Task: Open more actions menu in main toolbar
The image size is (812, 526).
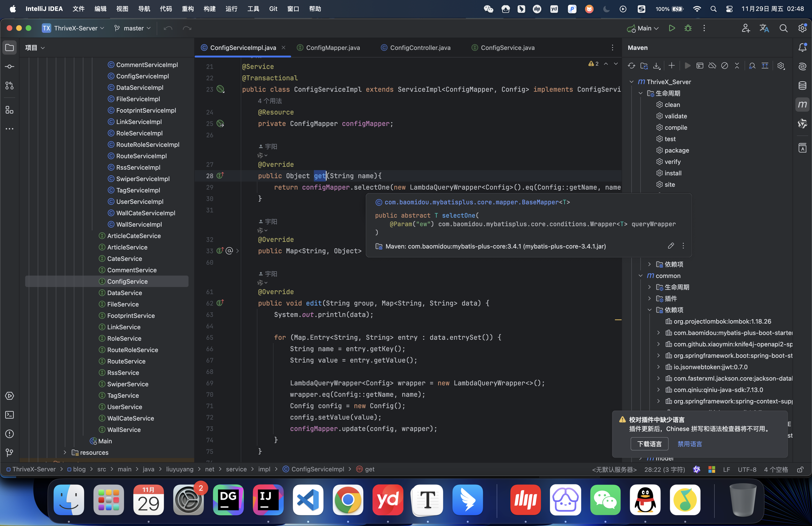Action: coord(704,28)
